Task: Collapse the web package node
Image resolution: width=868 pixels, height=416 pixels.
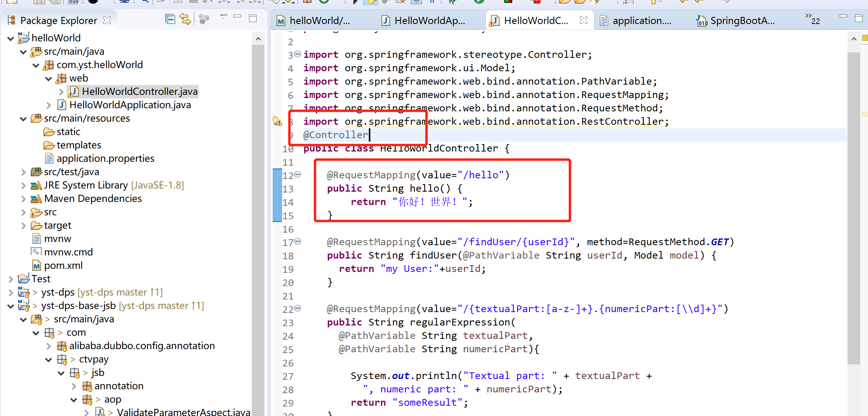Action: pos(48,79)
